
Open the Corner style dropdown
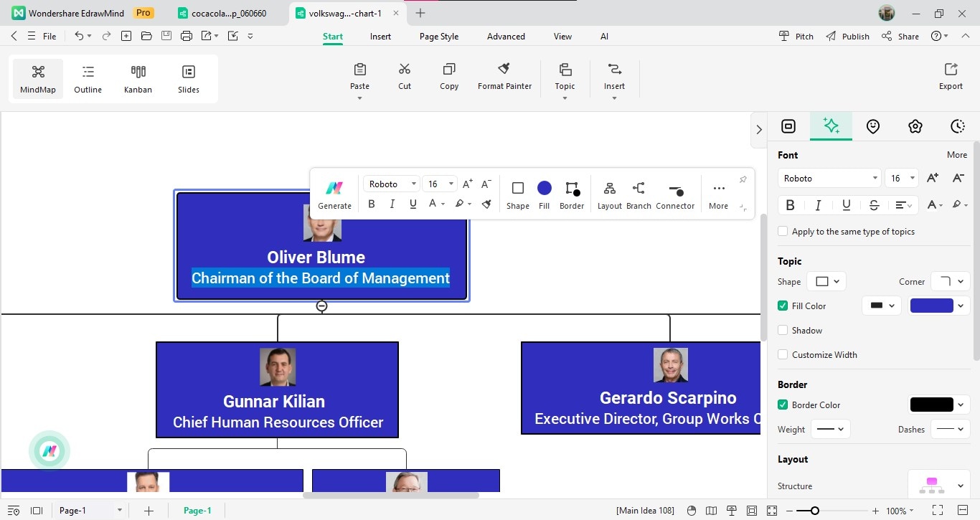tap(950, 281)
